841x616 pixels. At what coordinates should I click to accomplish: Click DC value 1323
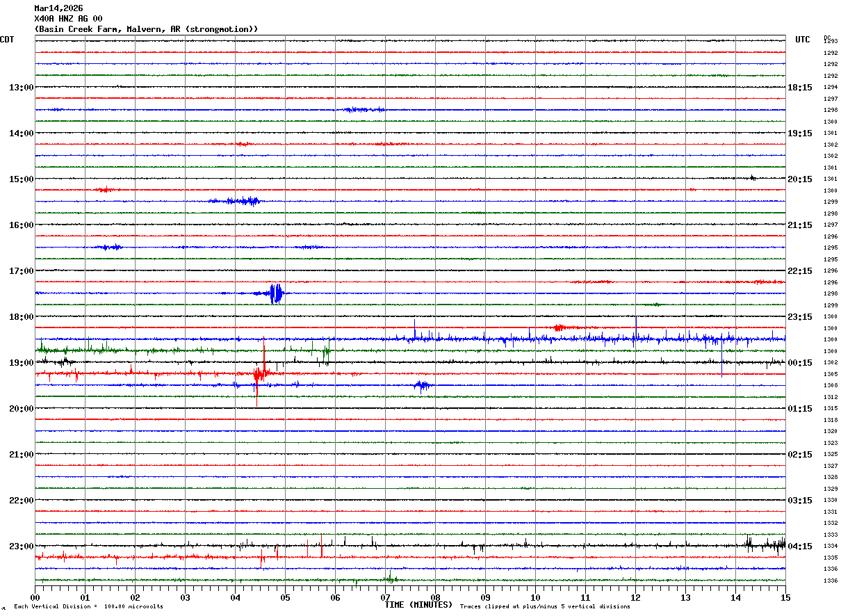(x=831, y=443)
